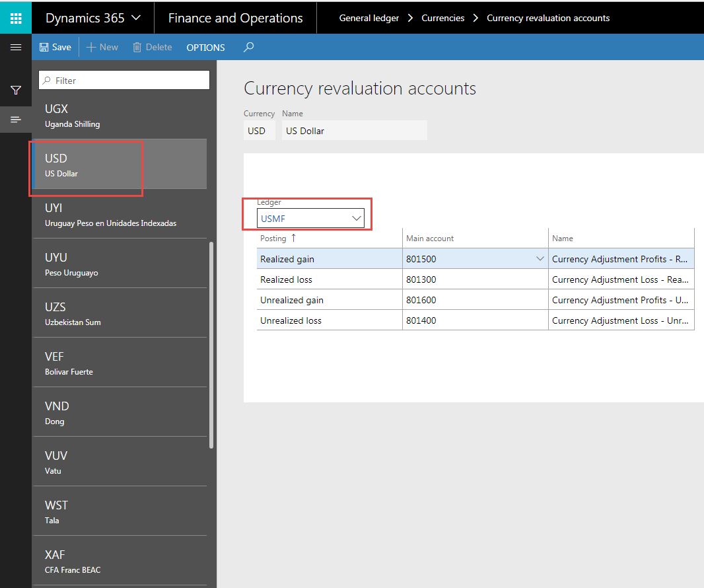Open the Main account 801500 dropdown arrow
704x588 pixels.
pyautogui.click(x=540, y=259)
